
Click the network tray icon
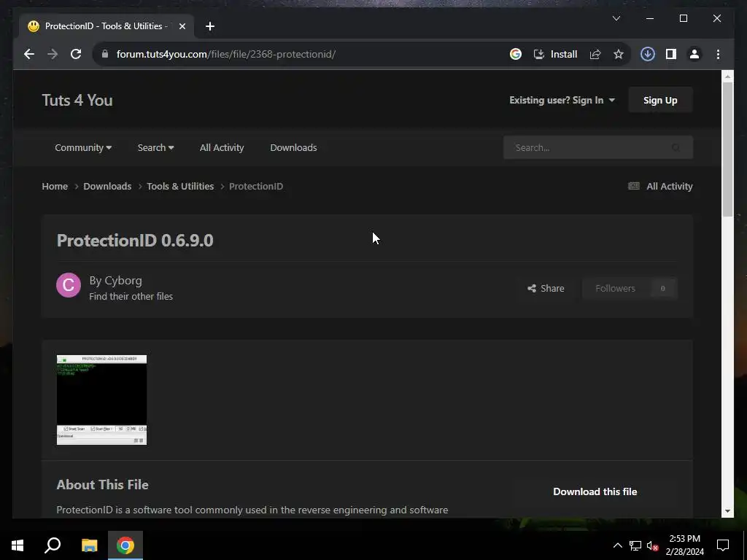[x=635, y=545]
